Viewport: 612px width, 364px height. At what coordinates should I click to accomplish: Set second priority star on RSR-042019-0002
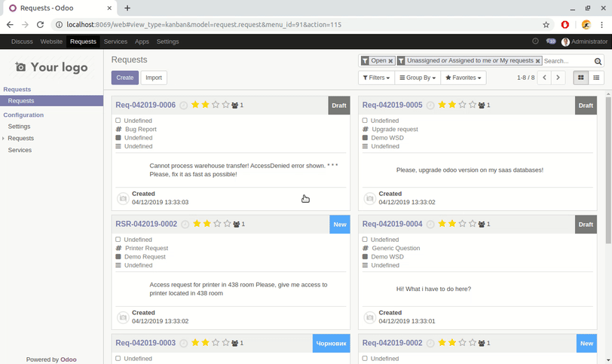point(207,224)
